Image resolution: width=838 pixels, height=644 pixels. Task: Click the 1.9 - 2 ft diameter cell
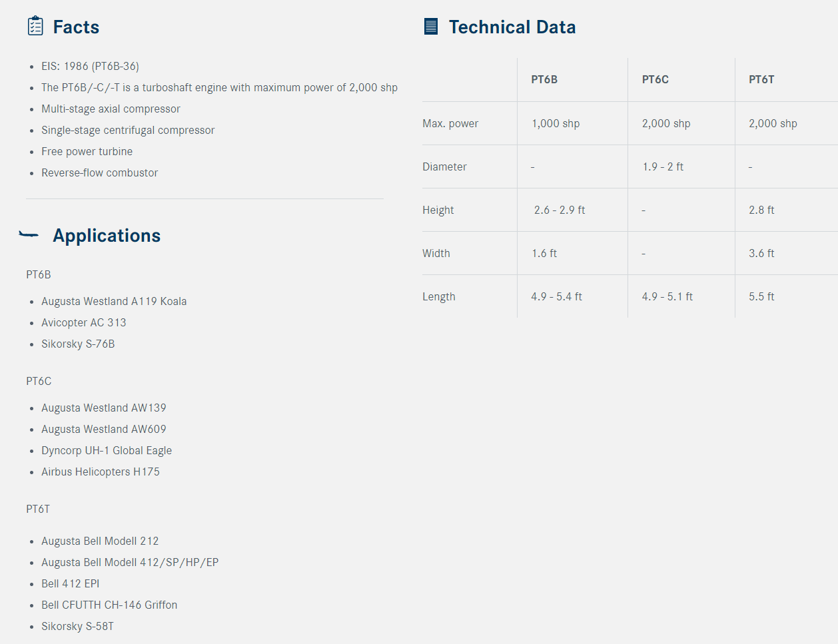click(663, 166)
